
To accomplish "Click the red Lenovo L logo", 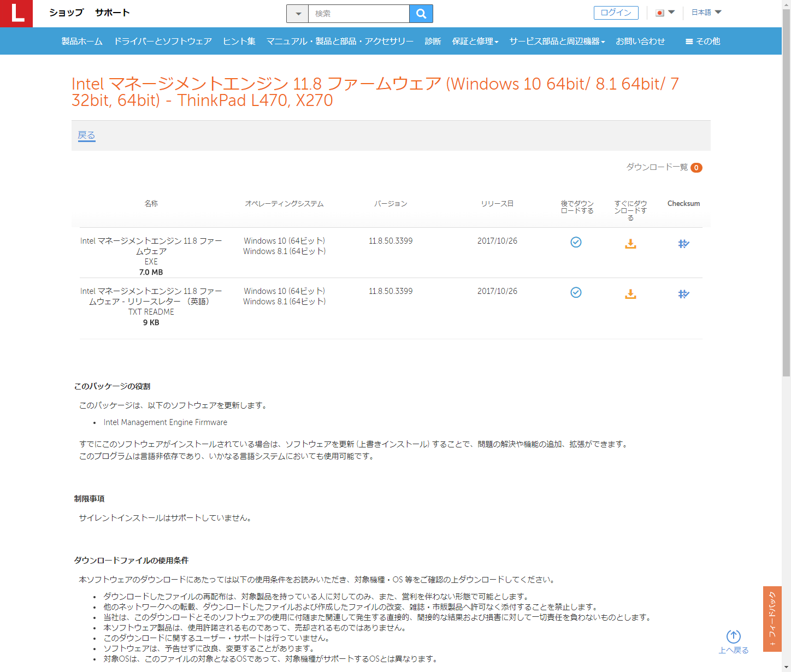I will click(x=16, y=14).
